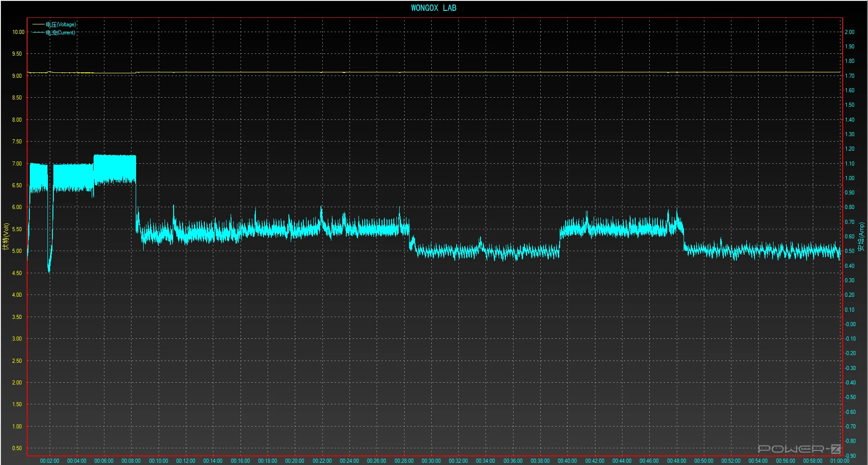Click the 00:54:00 time axis label
The width and height of the screenshot is (868, 465).
(x=758, y=461)
